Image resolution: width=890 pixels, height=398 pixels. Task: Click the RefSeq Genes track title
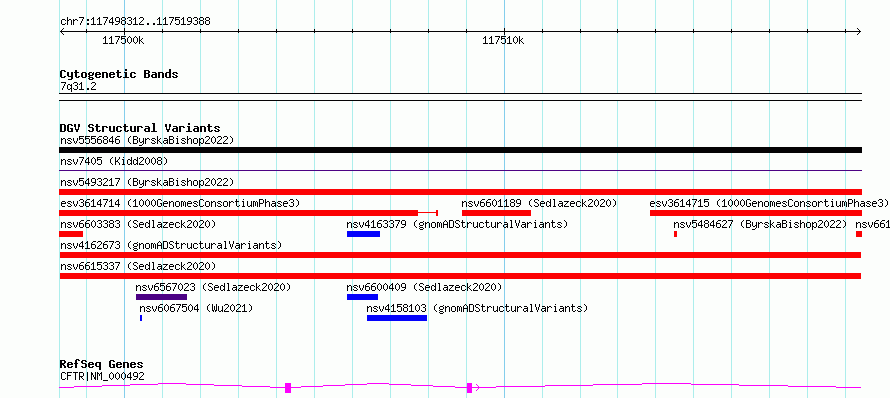102,365
